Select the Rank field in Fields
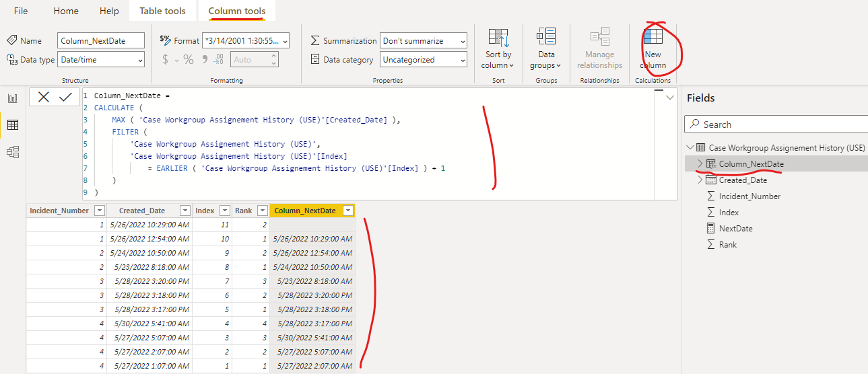Image resolution: width=868 pixels, height=374 pixels. [x=727, y=244]
